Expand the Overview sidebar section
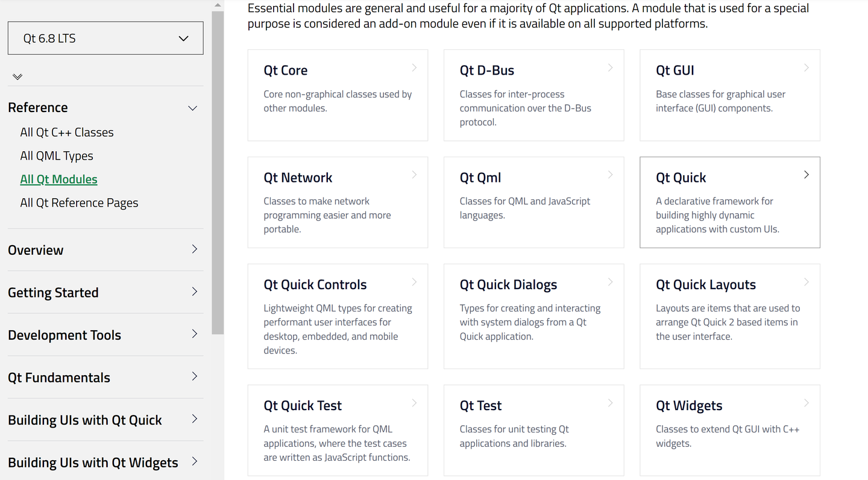The height and width of the screenshot is (480, 868). tap(194, 249)
